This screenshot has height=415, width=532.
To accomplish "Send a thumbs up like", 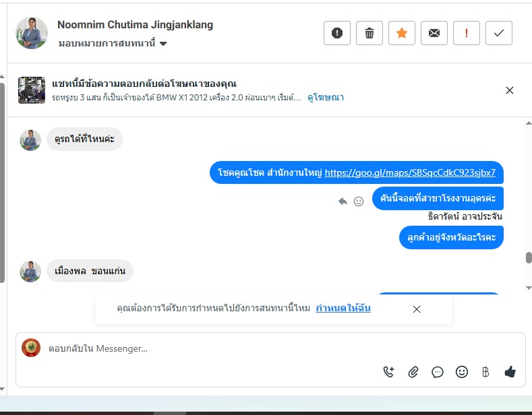I will 510,372.
